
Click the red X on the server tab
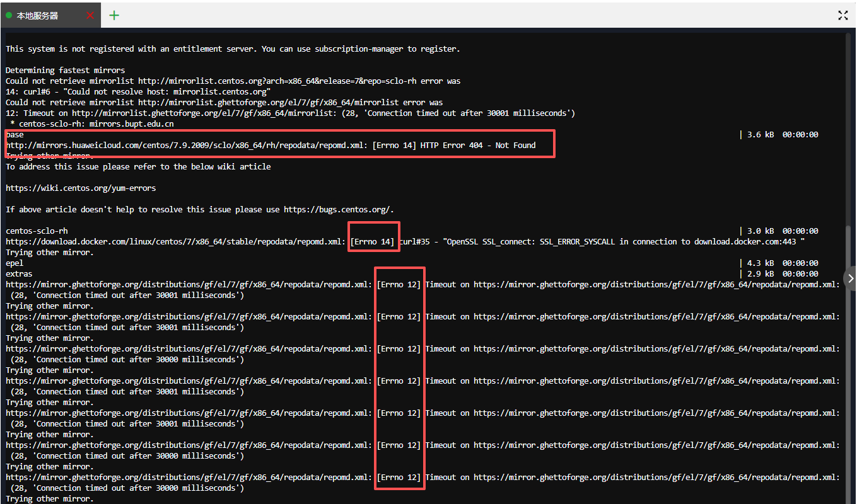coord(90,16)
